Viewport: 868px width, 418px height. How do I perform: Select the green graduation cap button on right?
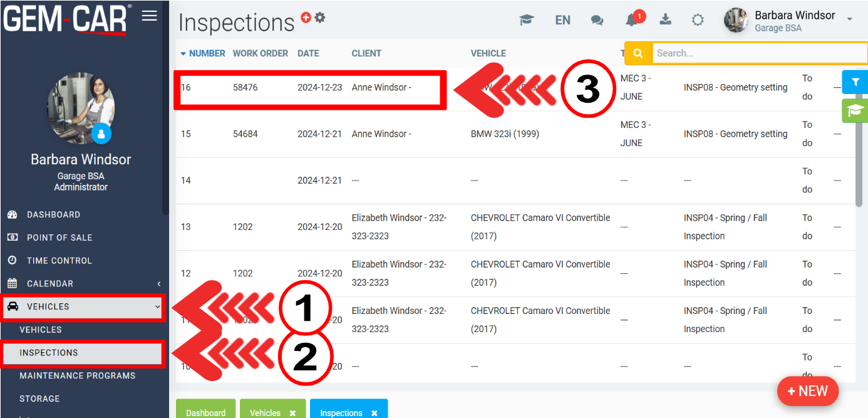pos(855,111)
